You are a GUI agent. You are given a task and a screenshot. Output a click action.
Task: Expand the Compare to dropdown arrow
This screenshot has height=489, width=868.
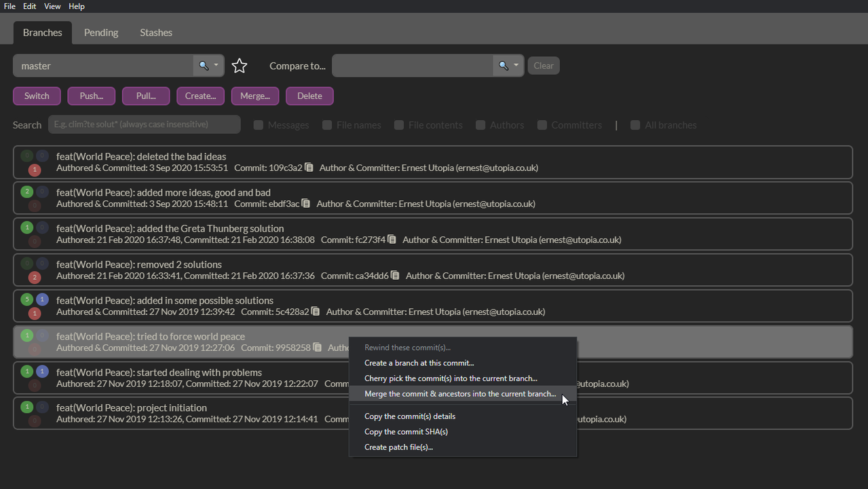coord(516,66)
